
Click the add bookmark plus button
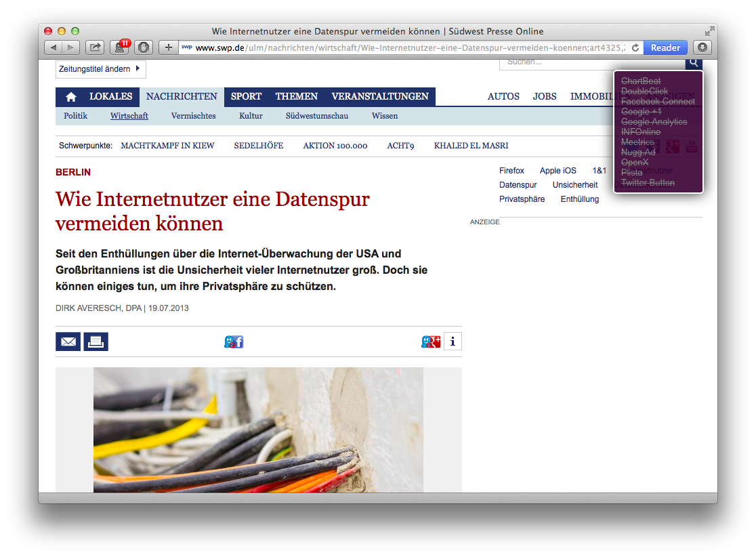point(169,47)
